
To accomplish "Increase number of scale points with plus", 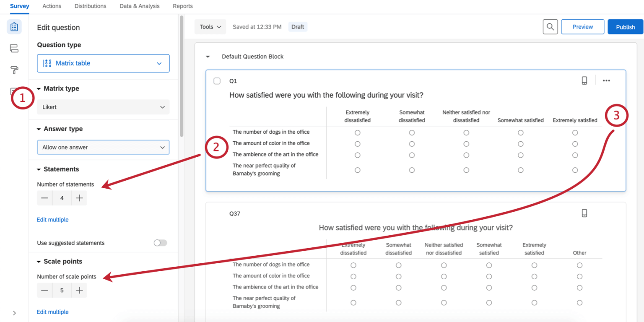I will click(x=79, y=290).
